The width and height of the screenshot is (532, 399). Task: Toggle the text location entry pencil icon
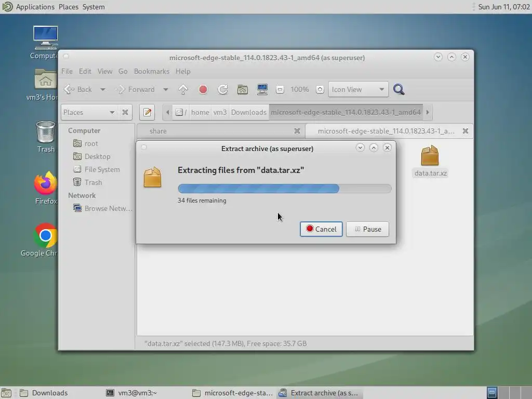147,112
